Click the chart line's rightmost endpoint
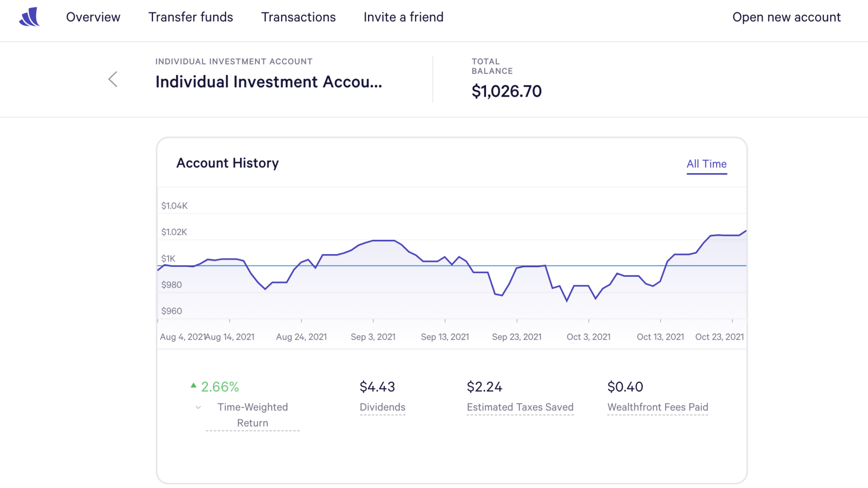 pos(745,231)
